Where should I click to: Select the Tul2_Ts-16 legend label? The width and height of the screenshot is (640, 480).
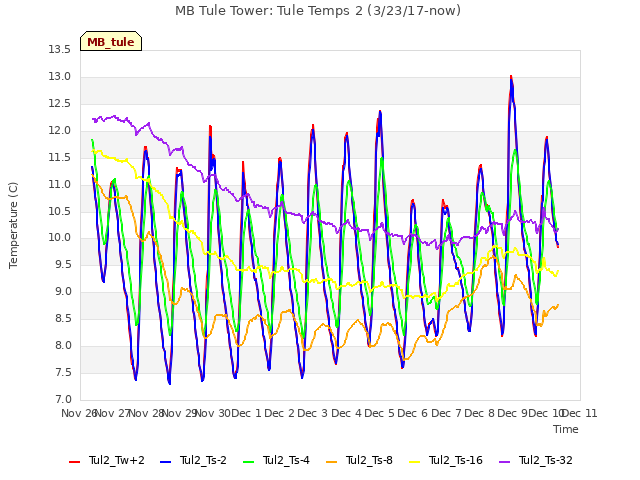456,460
